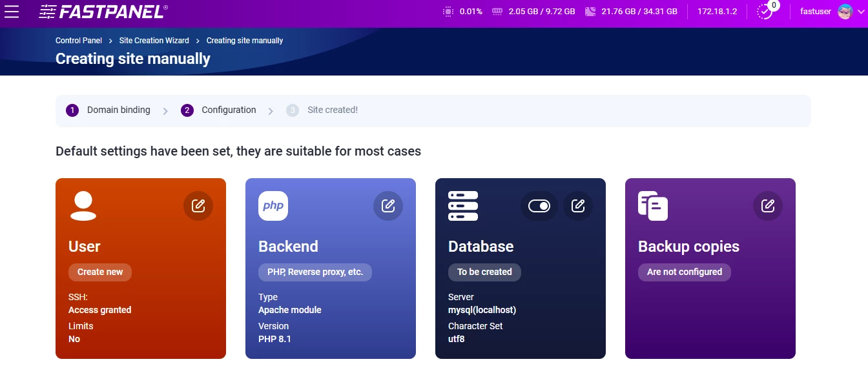
Task: Click the User card title
Action: [x=85, y=247]
